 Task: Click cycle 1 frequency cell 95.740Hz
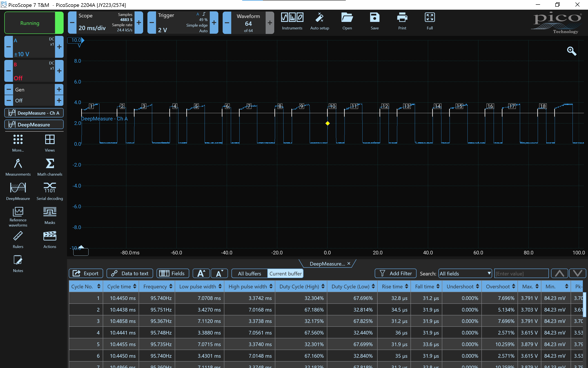point(157,298)
